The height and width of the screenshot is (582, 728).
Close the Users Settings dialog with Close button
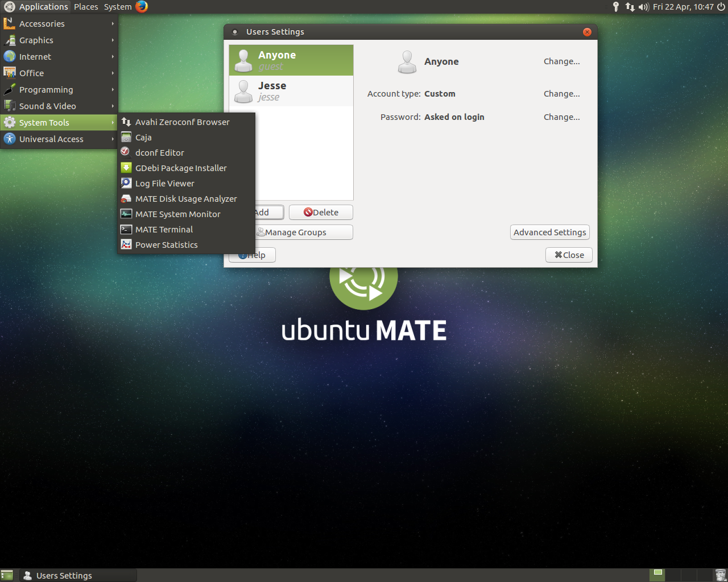[x=569, y=255]
